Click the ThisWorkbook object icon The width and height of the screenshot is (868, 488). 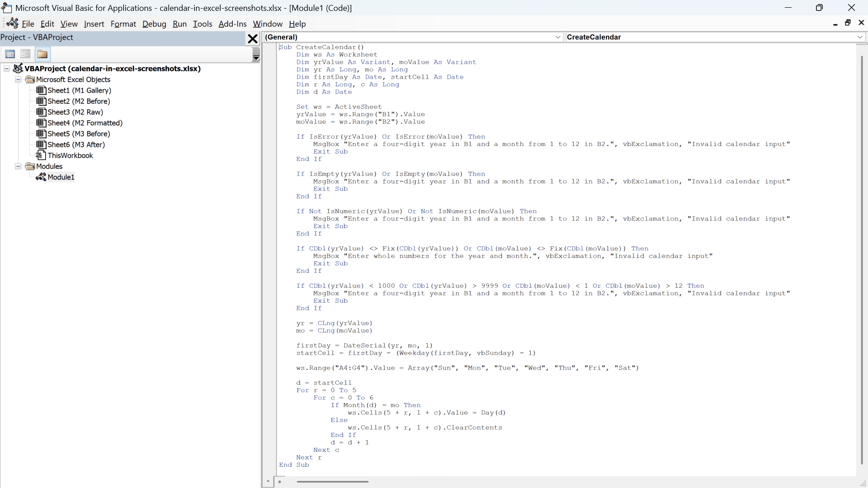[x=41, y=155]
